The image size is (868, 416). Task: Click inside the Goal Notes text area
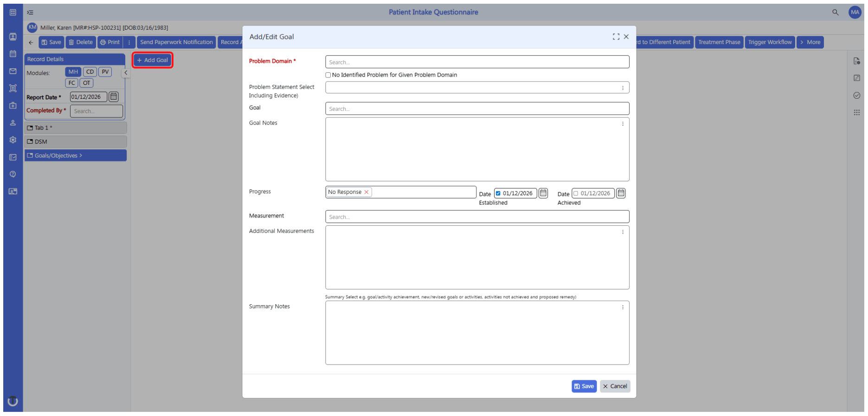coord(477,149)
